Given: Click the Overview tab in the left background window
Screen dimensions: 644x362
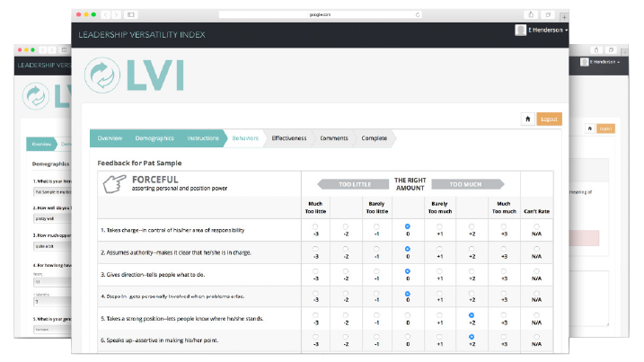Looking at the screenshot, I should [41, 145].
